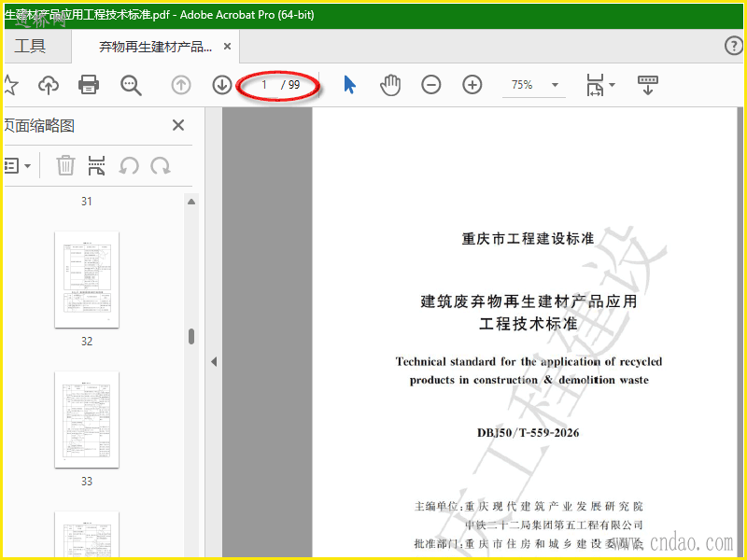
Task: Click the thumbnail panel scrollbar handle
Action: pos(191,336)
